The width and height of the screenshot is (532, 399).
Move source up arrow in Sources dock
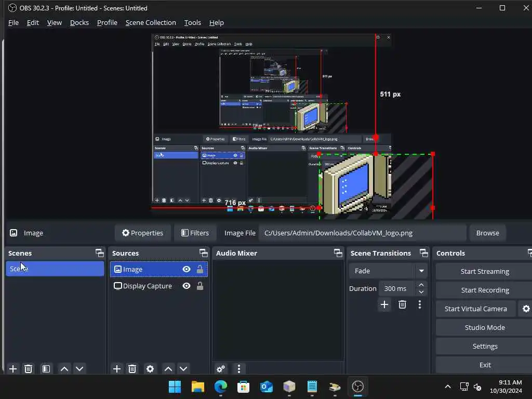click(x=168, y=369)
